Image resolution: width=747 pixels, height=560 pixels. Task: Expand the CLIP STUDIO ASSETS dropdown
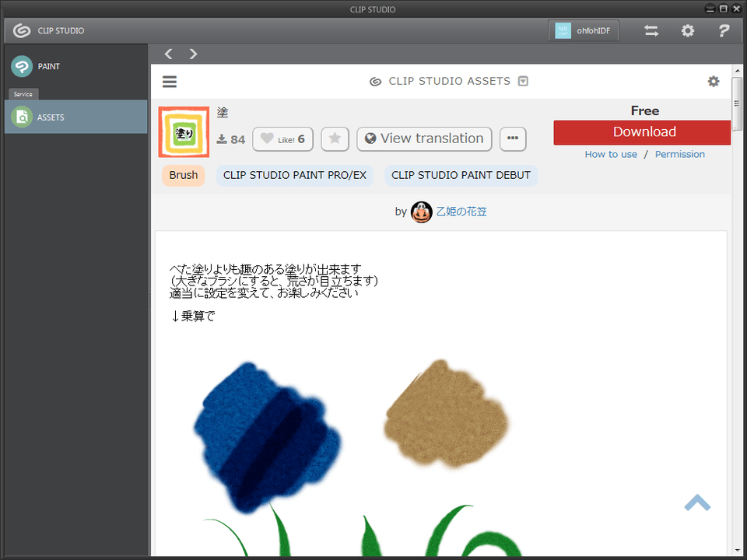point(523,81)
